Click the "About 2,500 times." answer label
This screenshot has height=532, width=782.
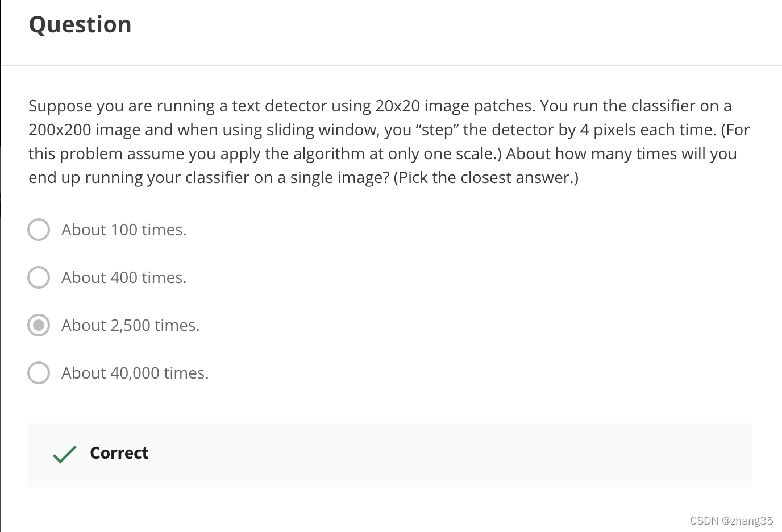[x=131, y=325]
